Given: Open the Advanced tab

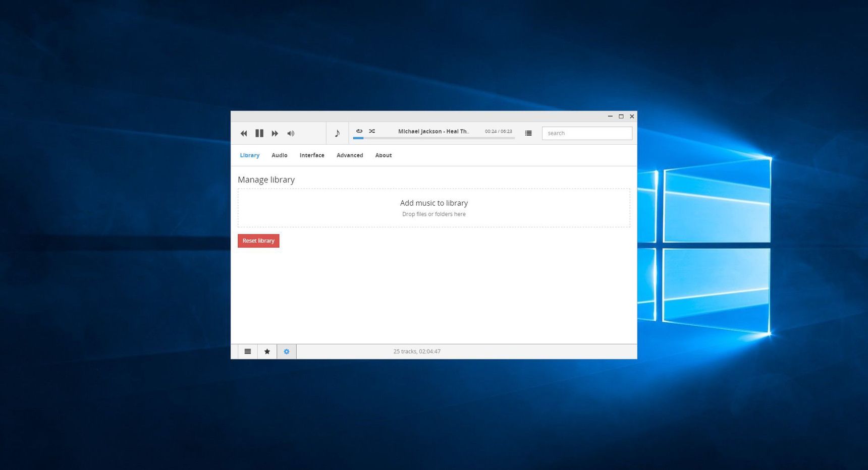Looking at the screenshot, I should (x=350, y=155).
